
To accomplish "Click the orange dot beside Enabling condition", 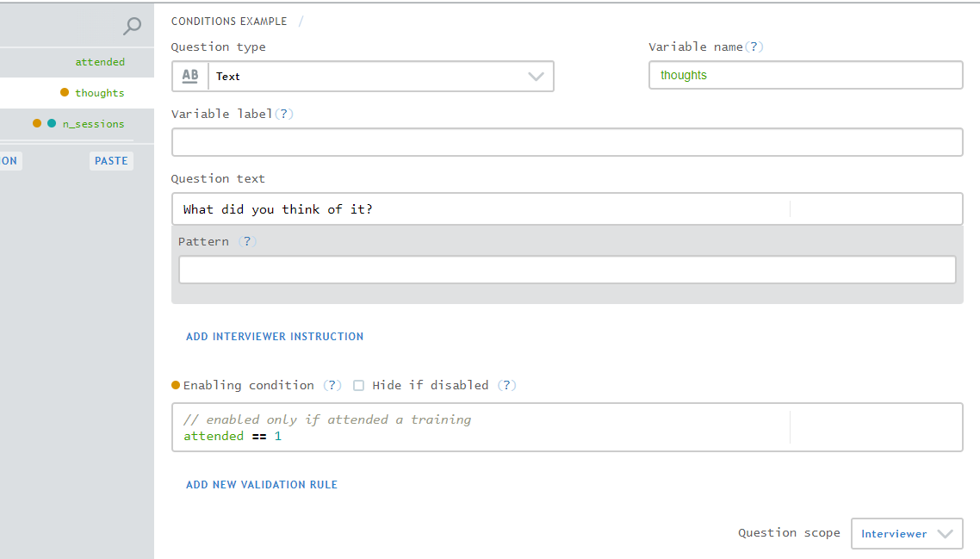I will point(176,385).
